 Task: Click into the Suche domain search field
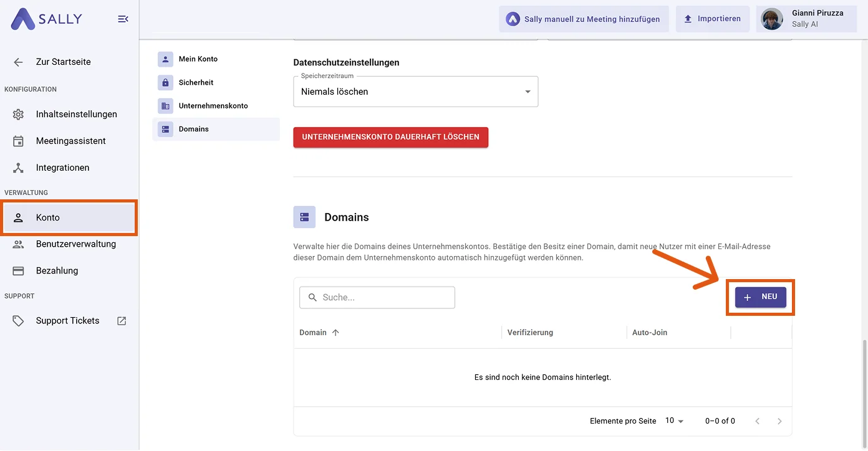click(377, 298)
